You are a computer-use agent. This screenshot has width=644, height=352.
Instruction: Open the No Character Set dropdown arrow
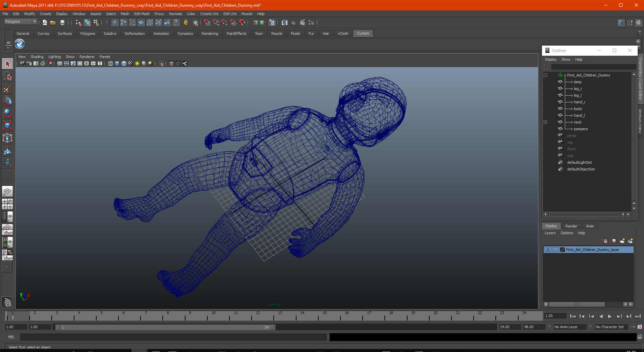pos(590,327)
